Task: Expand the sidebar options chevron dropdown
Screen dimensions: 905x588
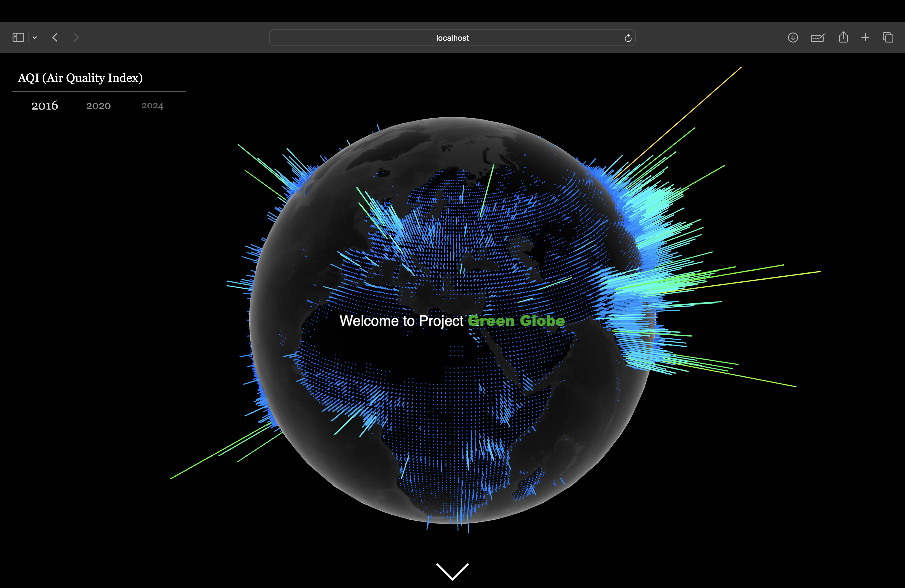Action: point(35,37)
